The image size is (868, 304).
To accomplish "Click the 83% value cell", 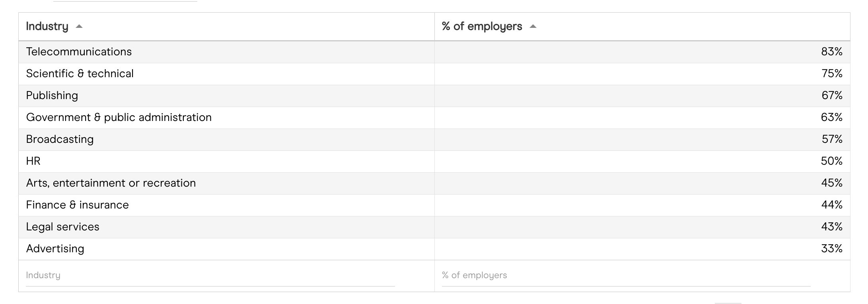I will coord(831,52).
